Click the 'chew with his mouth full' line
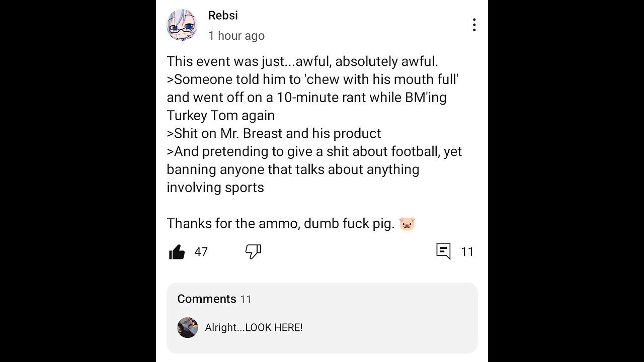 pos(312,79)
